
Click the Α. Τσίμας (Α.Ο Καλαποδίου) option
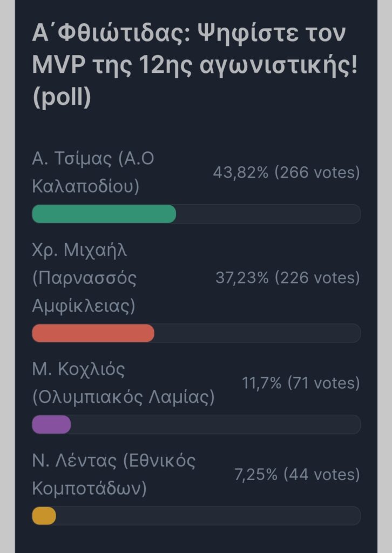coord(93,172)
